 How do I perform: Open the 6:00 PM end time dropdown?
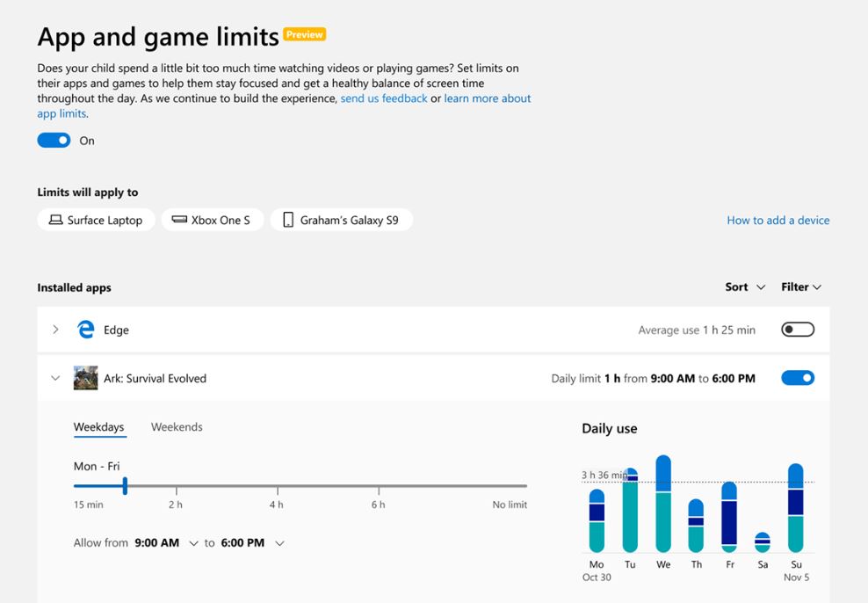pos(279,543)
